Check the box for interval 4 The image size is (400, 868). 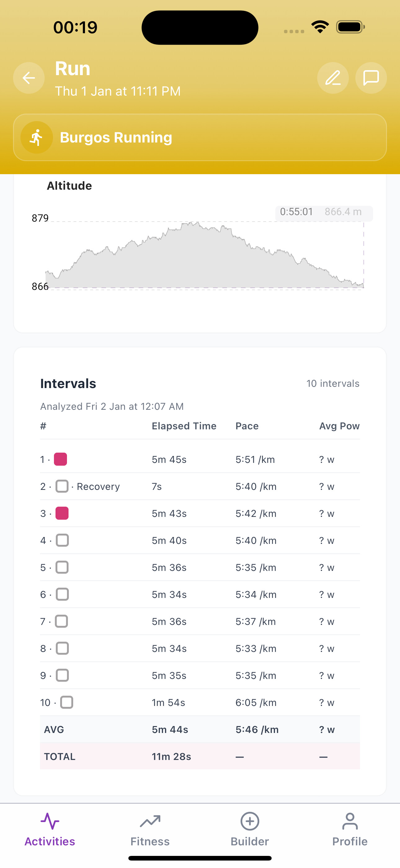pyautogui.click(x=62, y=540)
